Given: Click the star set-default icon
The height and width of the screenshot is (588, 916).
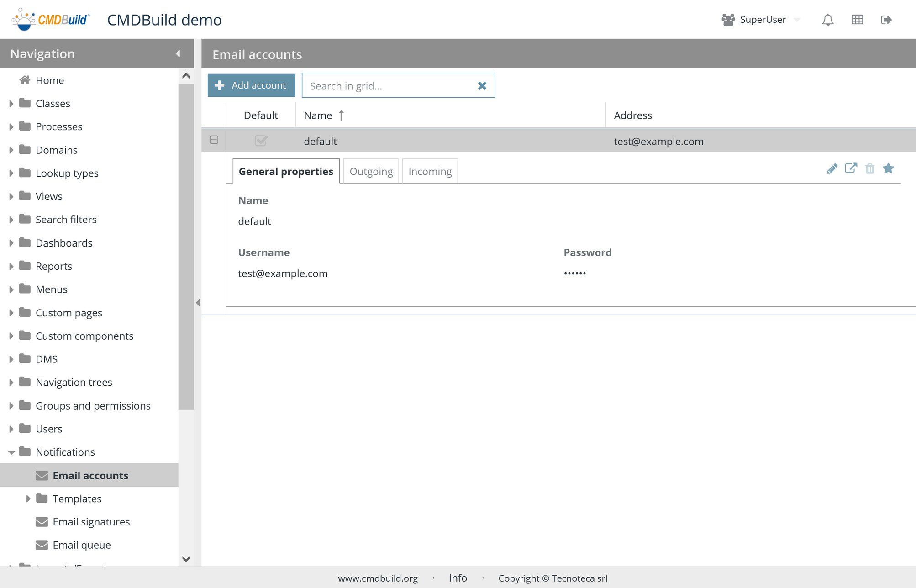Looking at the screenshot, I should click(x=888, y=168).
